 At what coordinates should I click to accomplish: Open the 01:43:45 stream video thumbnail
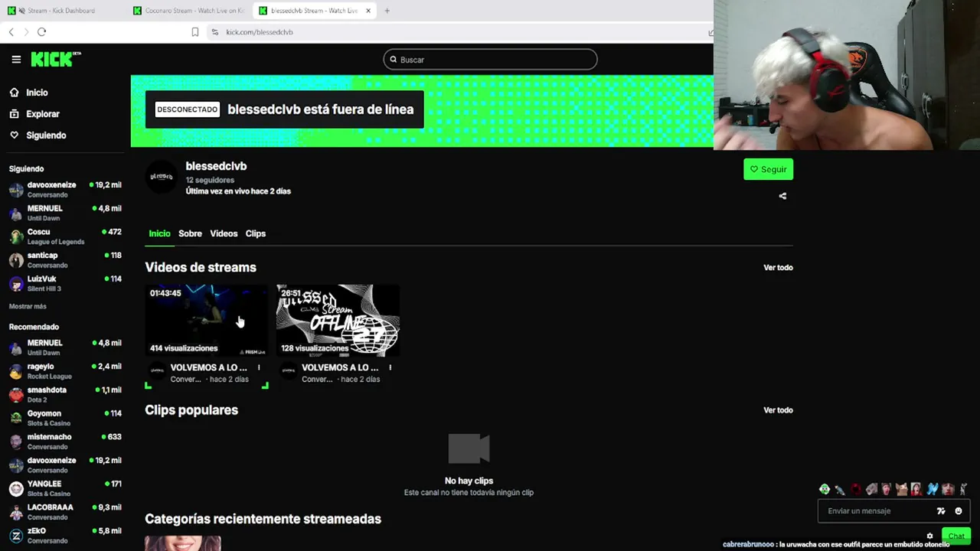[x=207, y=321]
